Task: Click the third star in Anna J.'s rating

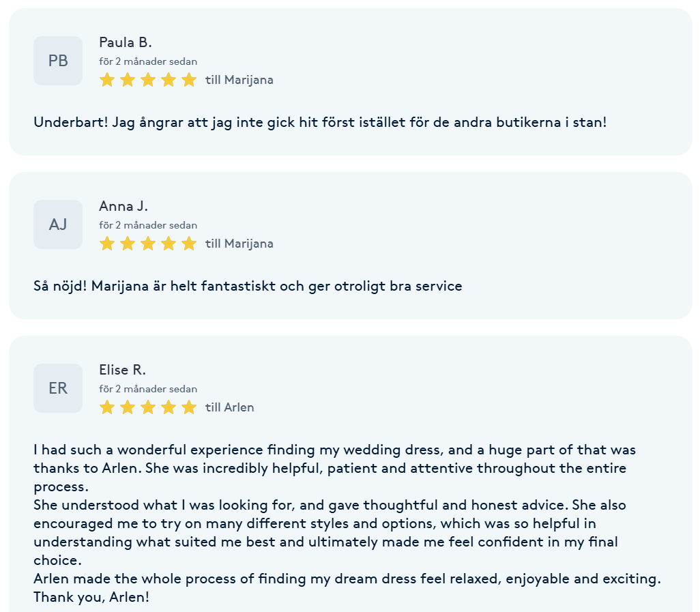Action: 148,244
